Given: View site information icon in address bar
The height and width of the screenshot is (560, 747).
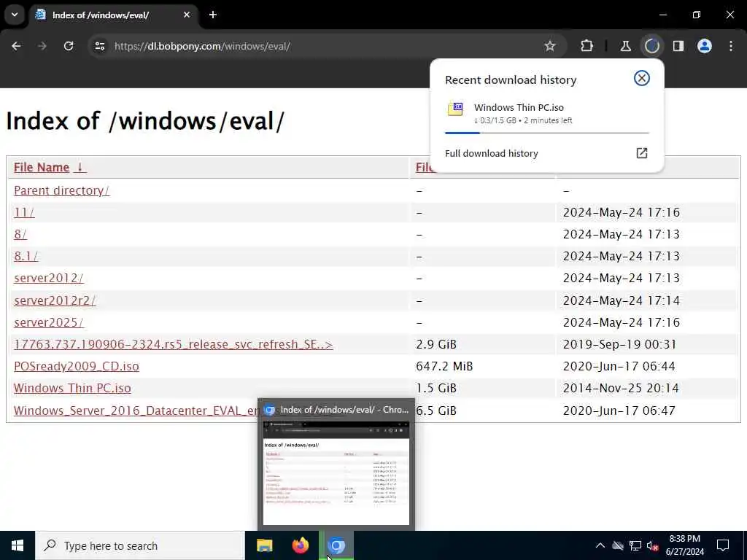Looking at the screenshot, I should point(99,46).
